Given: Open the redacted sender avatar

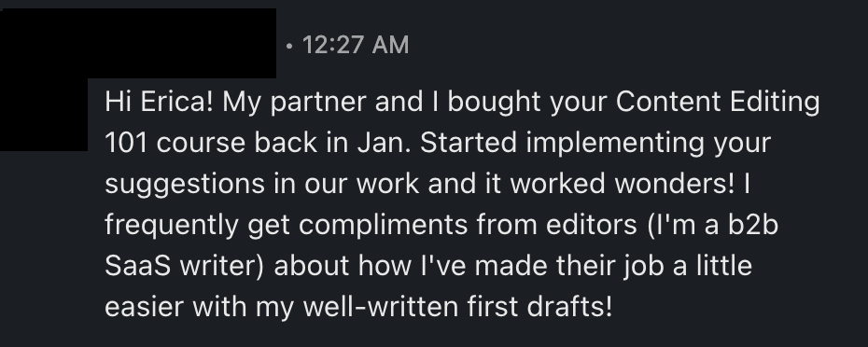Looking at the screenshot, I should click(x=44, y=80).
